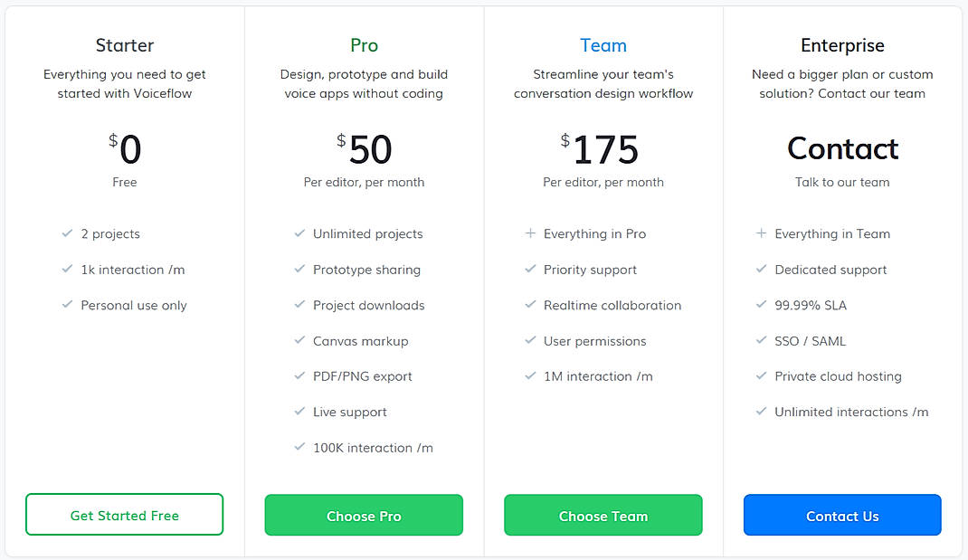This screenshot has width=968, height=560.
Task: Click the "Contact Us" button
Action: coord(842,516)
